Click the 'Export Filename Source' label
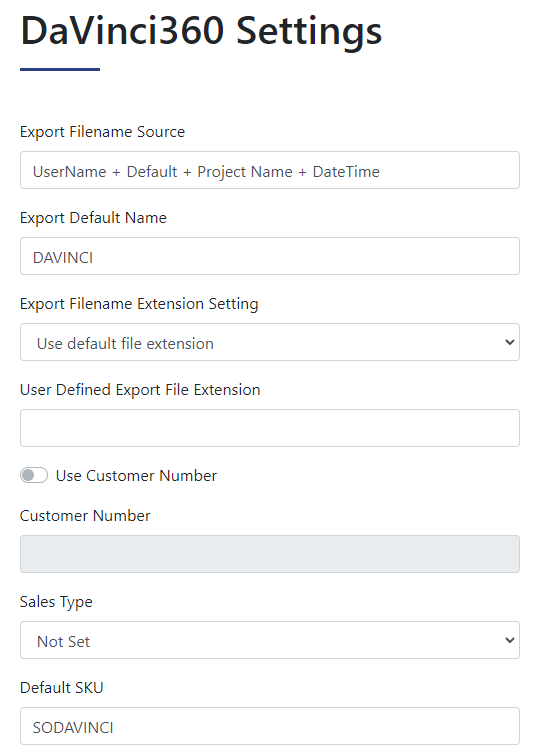 102,132
